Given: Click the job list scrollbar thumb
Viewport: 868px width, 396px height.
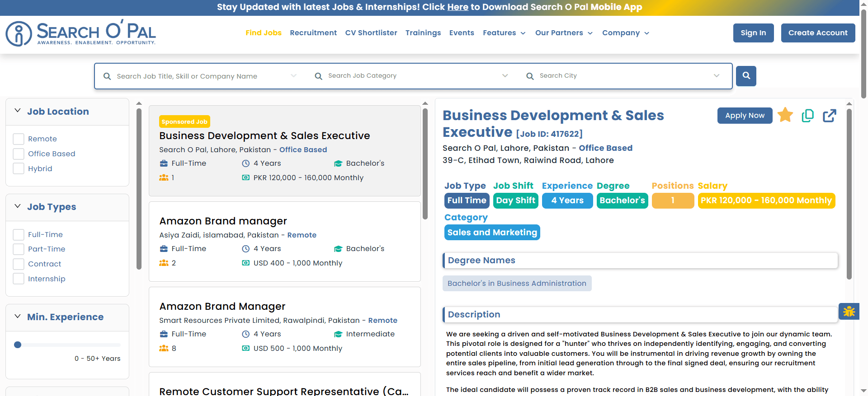Looking at the screenshot, I should click(x=425, y=164).
